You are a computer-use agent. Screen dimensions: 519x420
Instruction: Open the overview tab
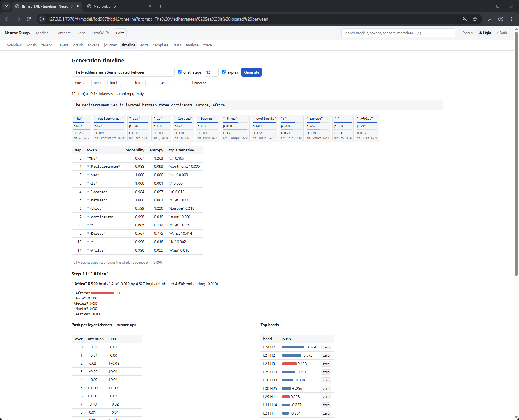(x=14, y=45)
